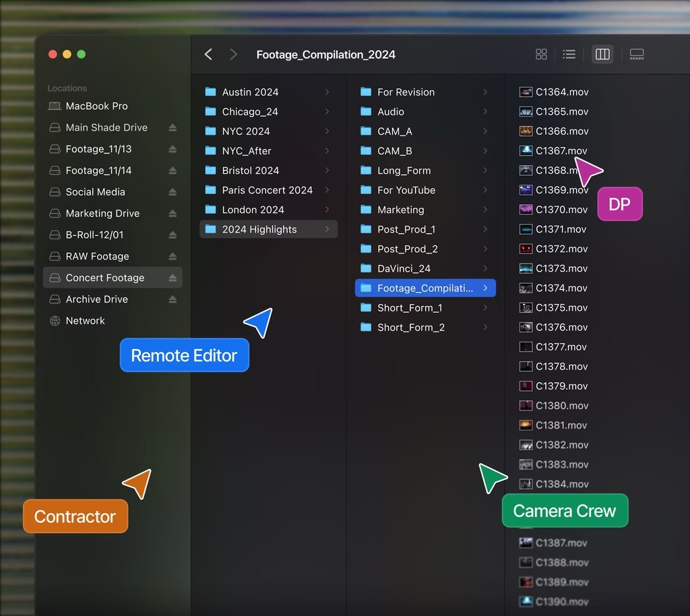Expand Paris Concert 2024 chevron
690x616 pixels.
[327, 190]
